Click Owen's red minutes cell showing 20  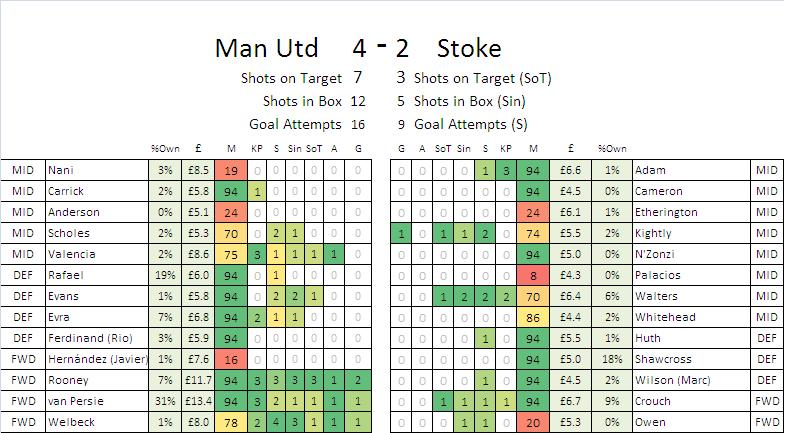click(x=531, y=423)
